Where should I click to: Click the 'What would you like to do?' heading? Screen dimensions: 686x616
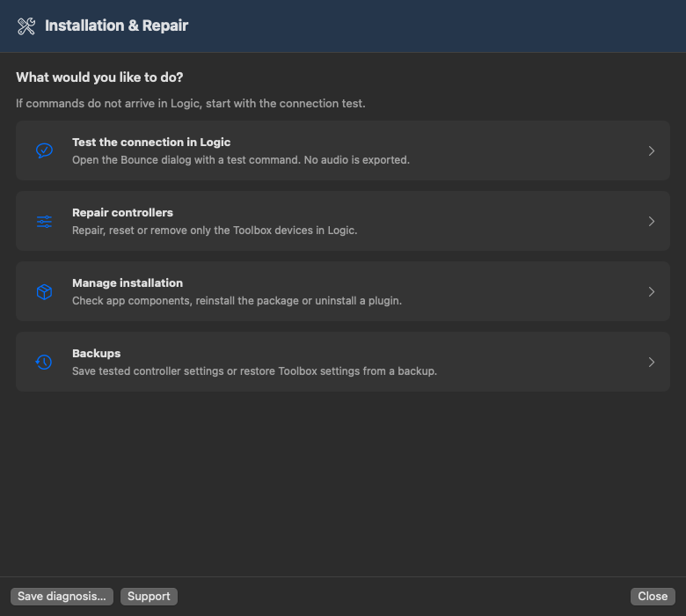[99, 77]
